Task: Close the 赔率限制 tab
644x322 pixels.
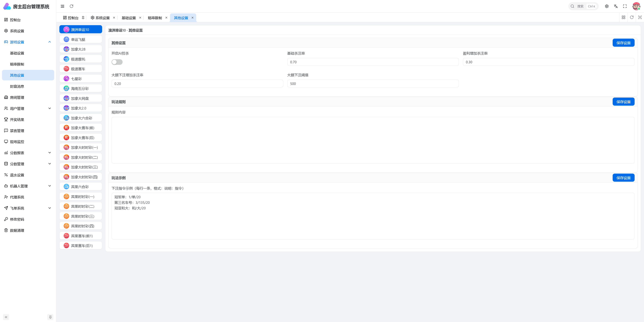Action: [166, 18]
